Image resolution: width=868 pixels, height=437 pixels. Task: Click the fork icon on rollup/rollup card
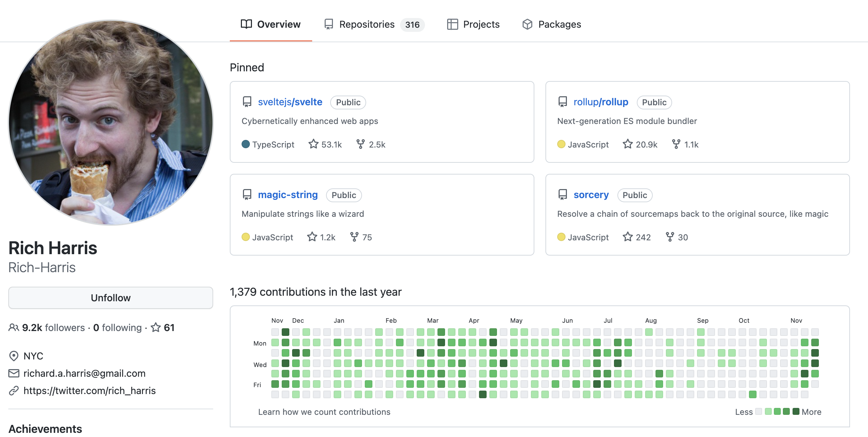coord(676,144)
